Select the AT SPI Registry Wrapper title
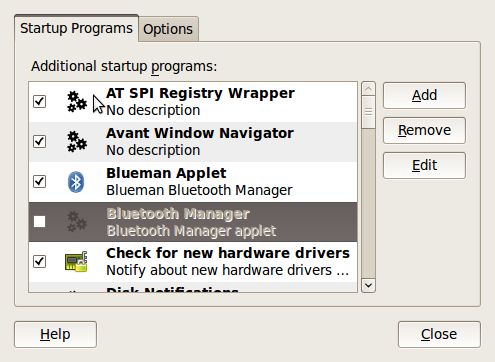This screenshot has width=495, height=362. click(200, 93)
